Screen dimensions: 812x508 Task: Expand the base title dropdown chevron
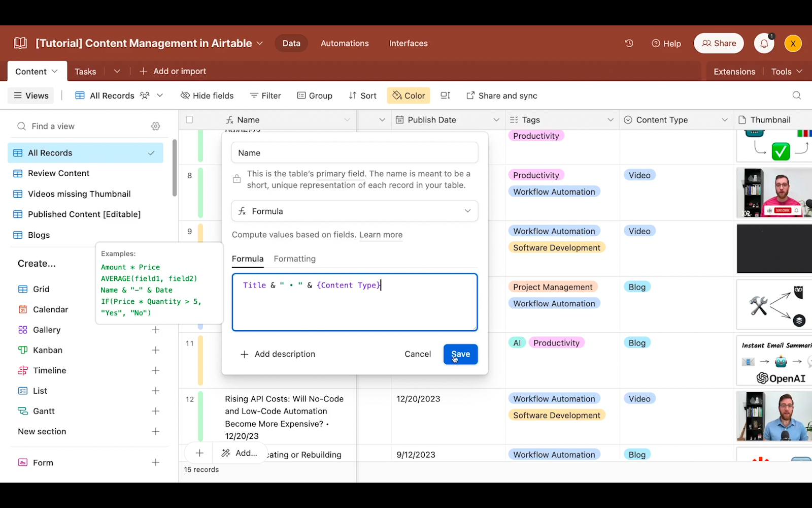pyautogui.click(x=260, y=43)
